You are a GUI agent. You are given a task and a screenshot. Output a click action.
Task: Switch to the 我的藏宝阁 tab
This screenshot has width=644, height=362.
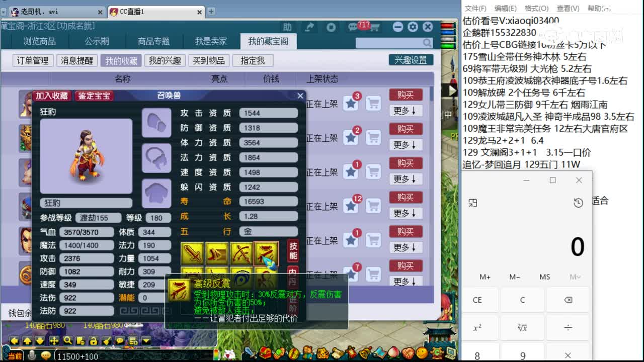pyautogui.click(x=269, y=41)
